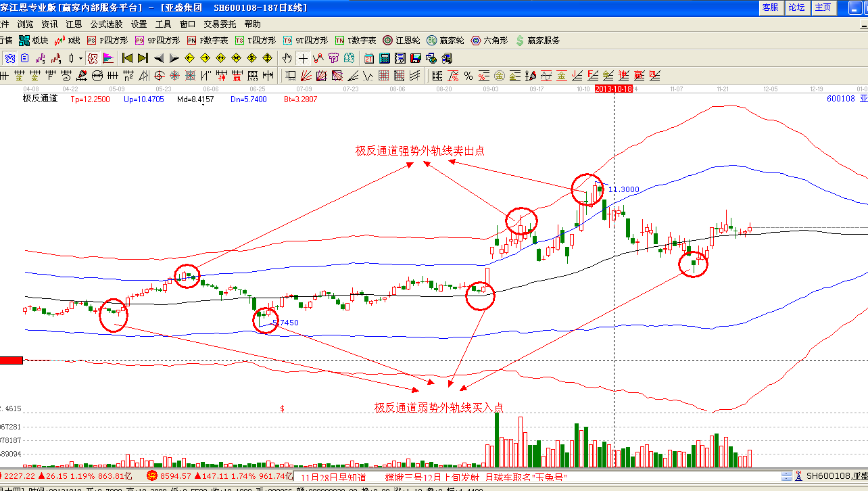Click the highlighted 2013-10-18 date marker
Viewport: 868px width, 491px height.
point(613,89)
